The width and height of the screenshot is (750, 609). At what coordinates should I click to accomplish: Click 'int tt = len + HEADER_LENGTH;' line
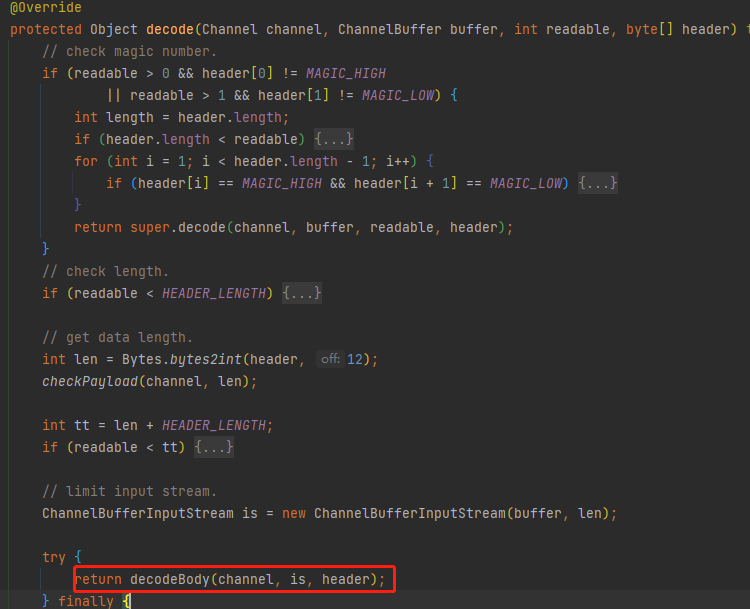(157, 425)
